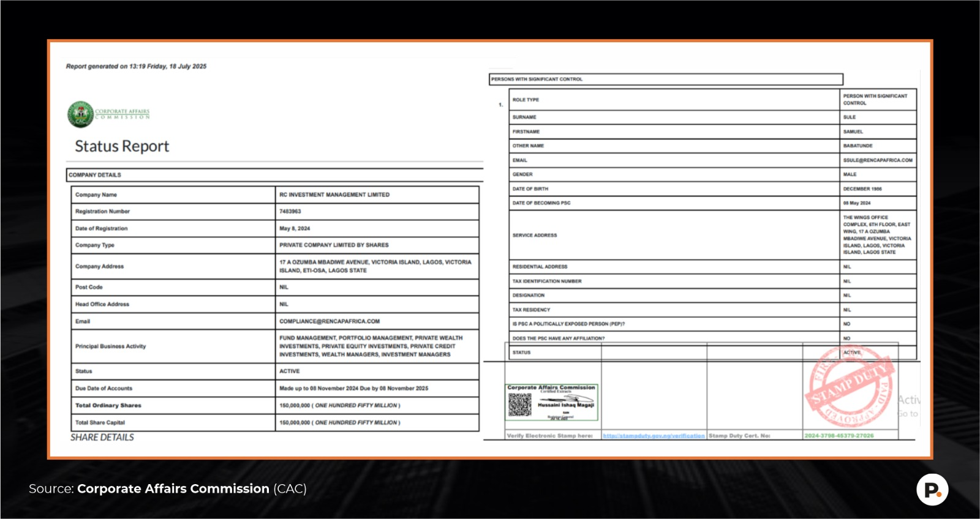Click the Corporate Affairs Commission logo

coord(109,114)
